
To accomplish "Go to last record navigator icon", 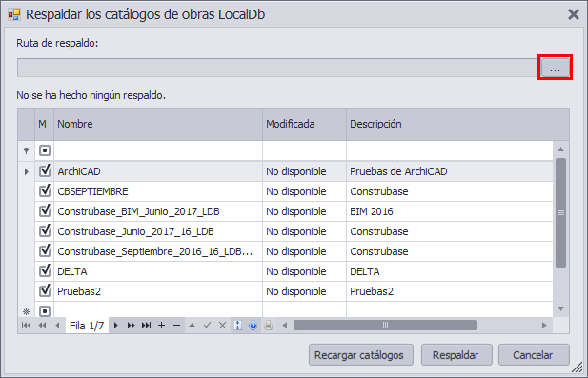I will [x=146, y=326].
